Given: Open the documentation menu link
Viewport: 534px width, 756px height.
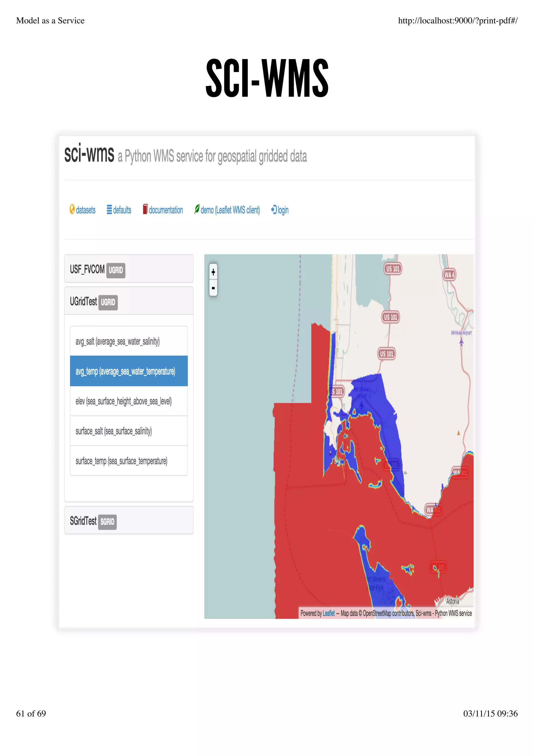Looking at the screenshot, I should [166, 210].
